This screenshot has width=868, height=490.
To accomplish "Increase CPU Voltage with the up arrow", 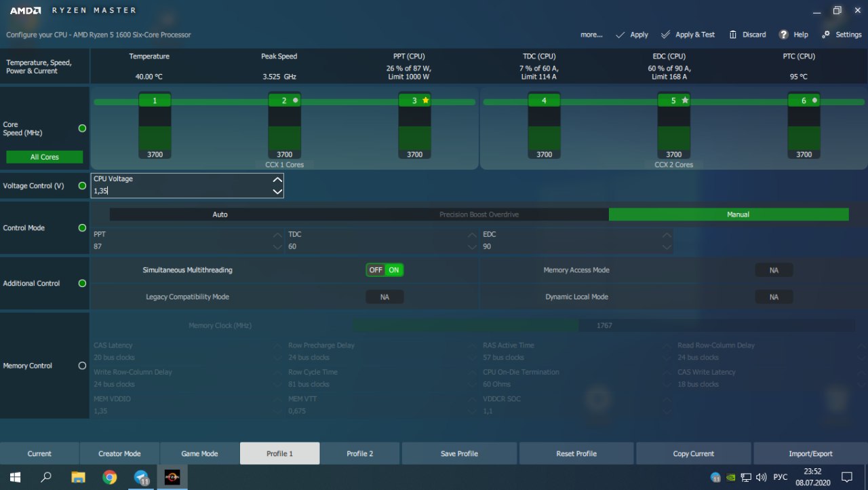I will (x=277, y=180).
